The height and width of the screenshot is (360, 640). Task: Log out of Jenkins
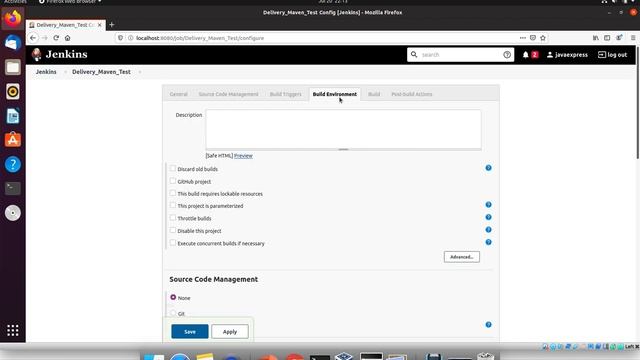612,55
